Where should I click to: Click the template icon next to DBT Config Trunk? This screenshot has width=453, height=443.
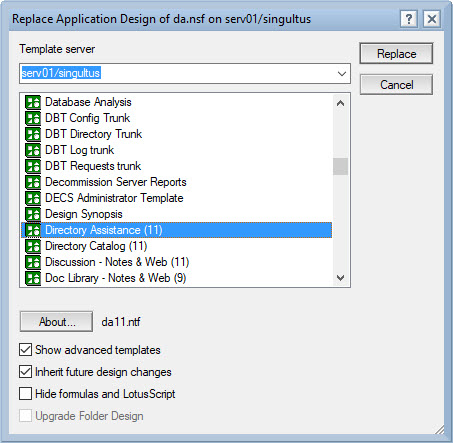tap(33, 118)
